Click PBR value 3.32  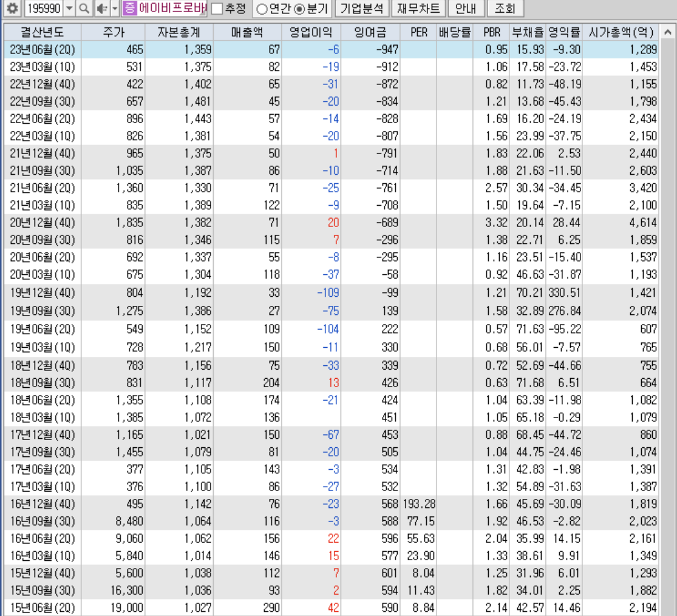click(496, 222)
